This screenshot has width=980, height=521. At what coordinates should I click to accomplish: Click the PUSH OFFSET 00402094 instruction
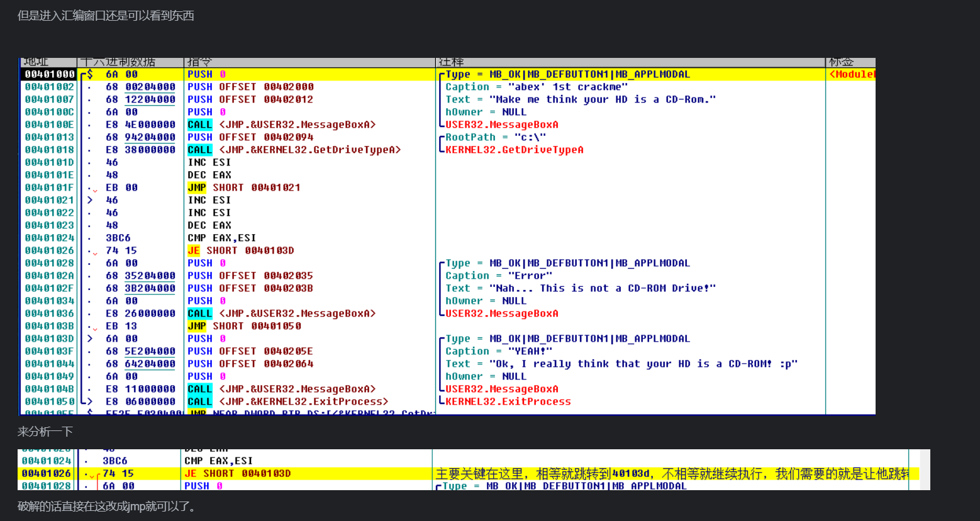(x=250, y=137)
